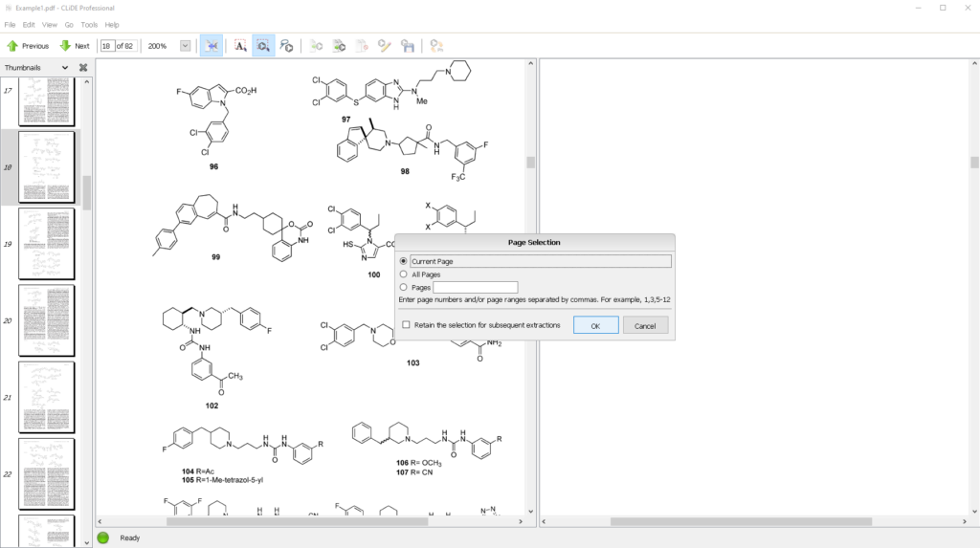Click the green Ready status indicator
This screenshot has height=548, width=980.
[103, 537]
